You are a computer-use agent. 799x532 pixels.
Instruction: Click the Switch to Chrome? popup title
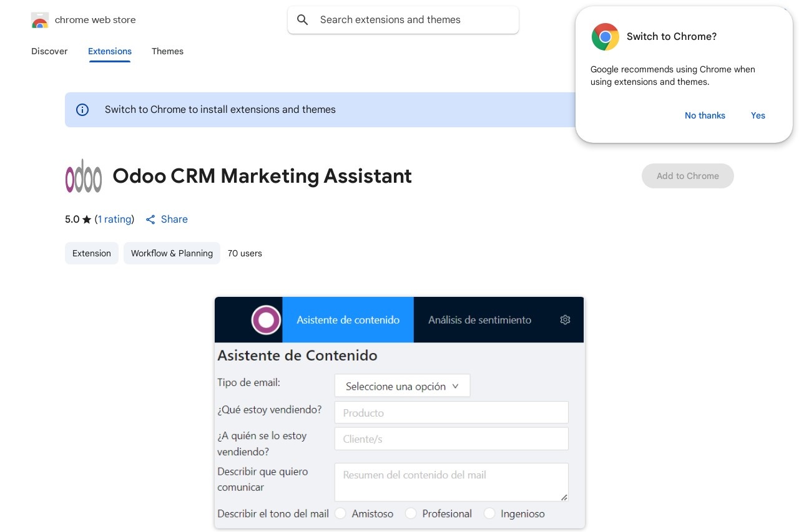pyautogui.click(x=672, y=37)
